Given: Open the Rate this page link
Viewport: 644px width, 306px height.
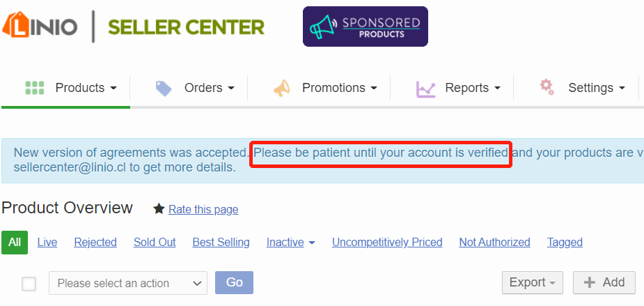Looking at the screenshot, I should click(203, 209).
